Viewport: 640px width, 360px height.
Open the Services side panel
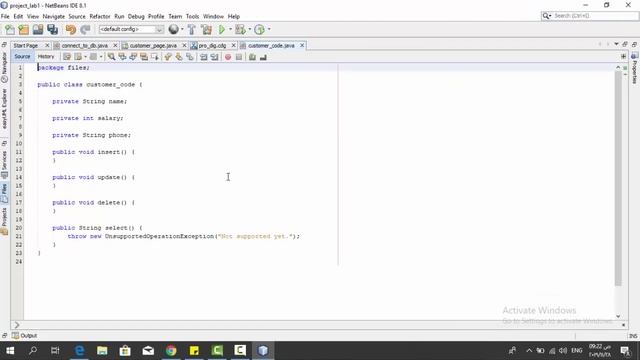click(x=4, y=164)
